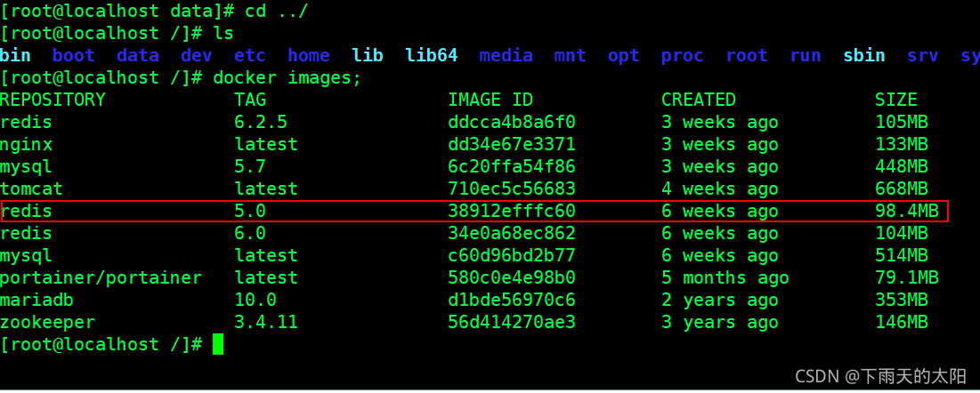Click the TAG column header
The height and width of the screenshot is (393, 980).
[x=250, y=100]
